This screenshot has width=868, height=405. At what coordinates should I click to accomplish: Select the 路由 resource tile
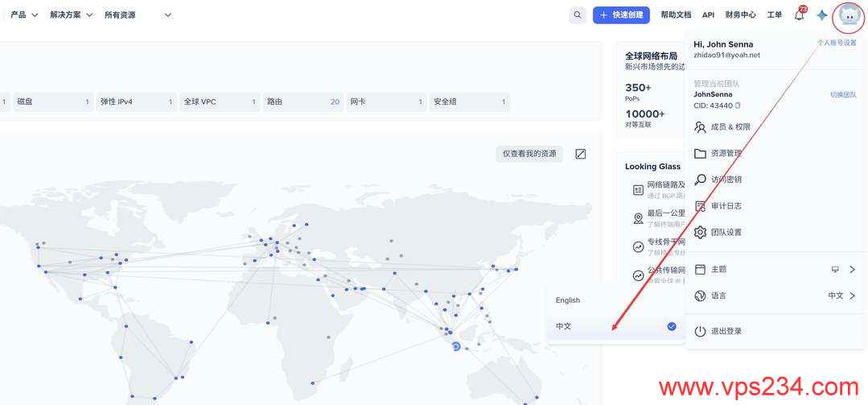(x=302, y=102)
